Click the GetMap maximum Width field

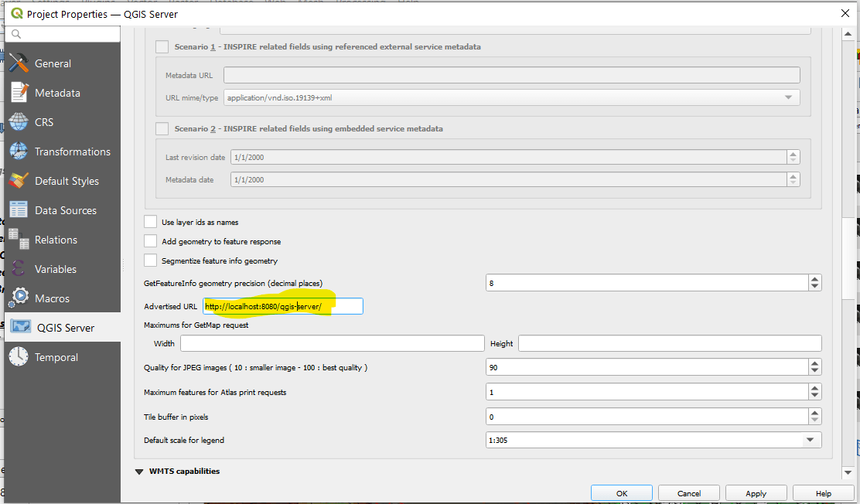333,343
